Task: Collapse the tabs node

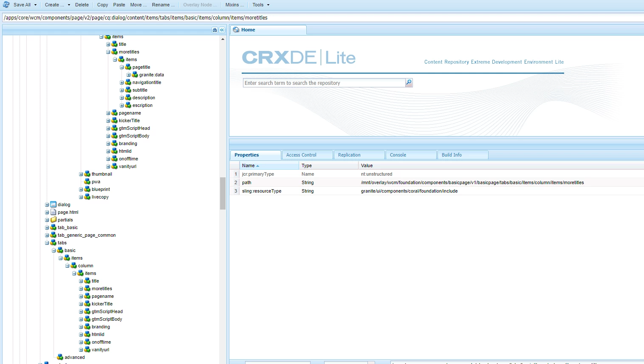Action: 47,243
